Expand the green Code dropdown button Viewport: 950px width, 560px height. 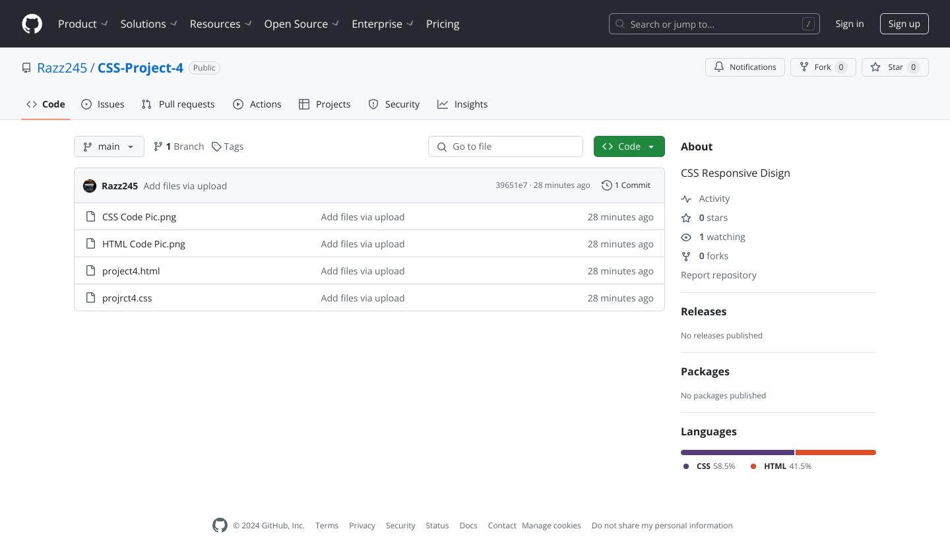click(629, 146)
